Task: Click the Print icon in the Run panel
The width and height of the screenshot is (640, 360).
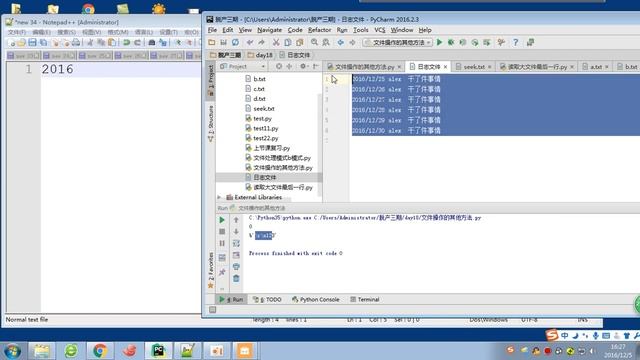Action: [x=236, y=267]
